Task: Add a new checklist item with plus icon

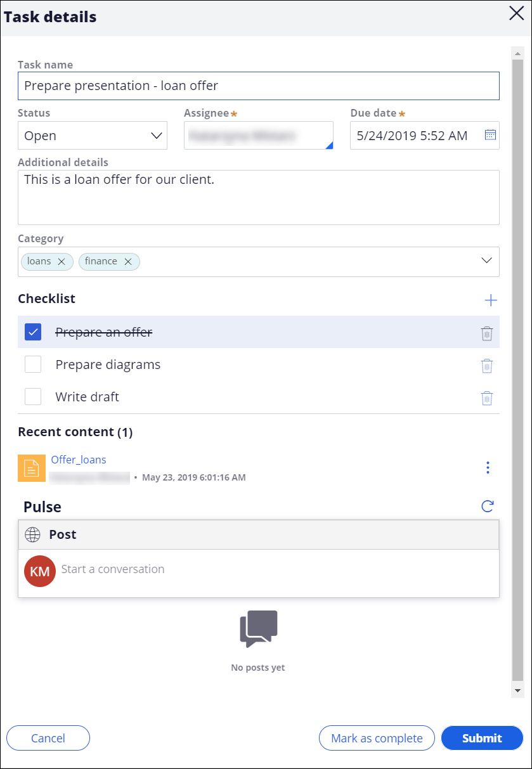Action: pos(491,300)
